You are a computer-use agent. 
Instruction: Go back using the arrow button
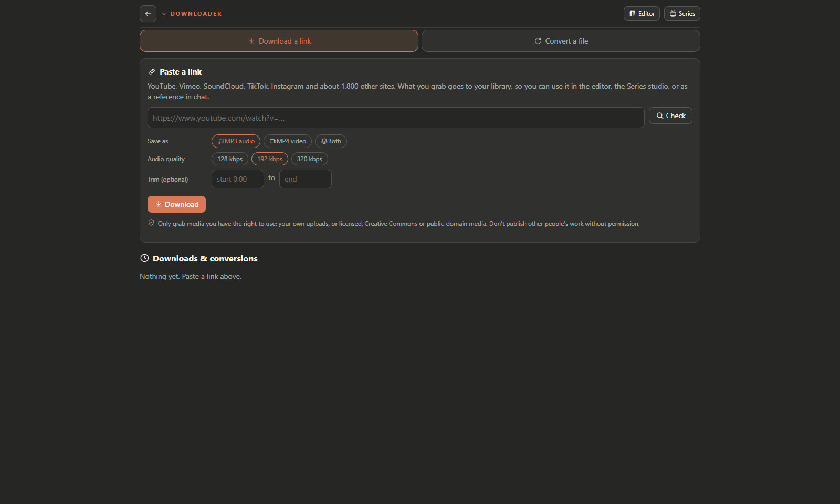coord(148,14)
